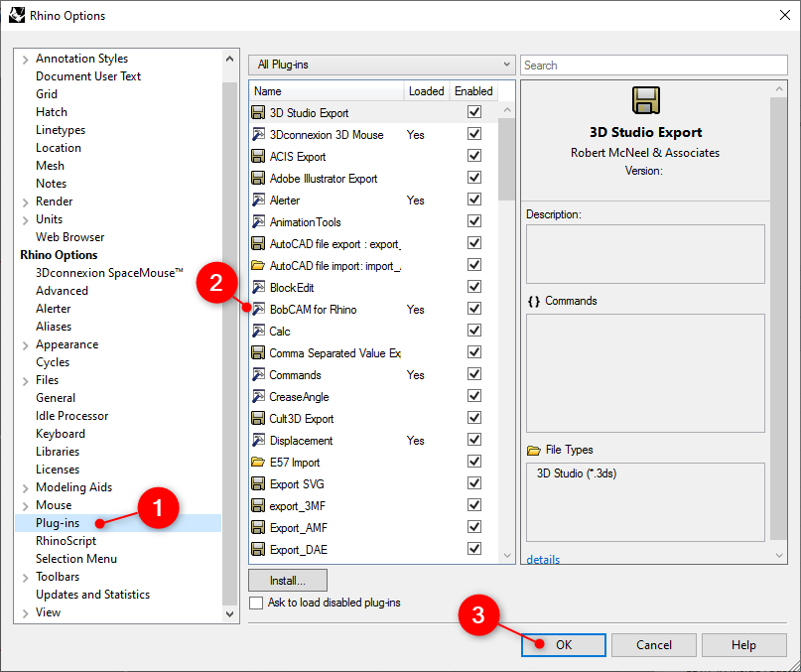Viewport: 801px width, 672px height.
Task: Click the options tree scroll down arrow
Action: [x=230, y=614]
